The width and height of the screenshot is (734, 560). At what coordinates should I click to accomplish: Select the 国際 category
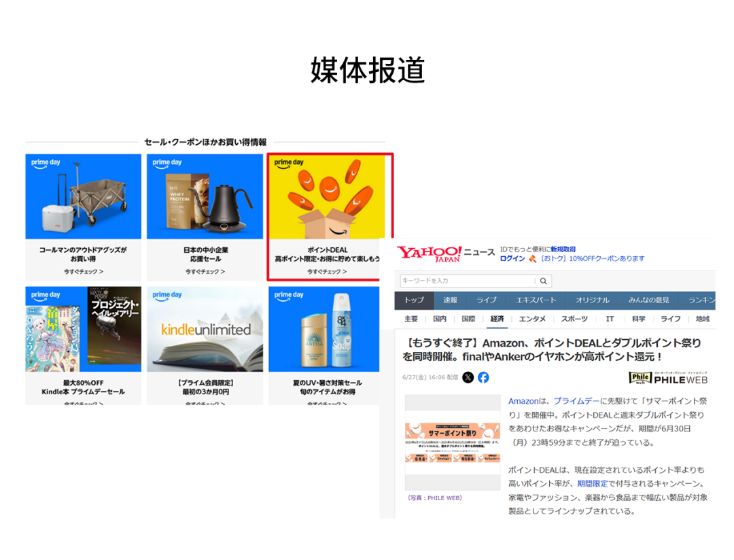[x=468, y=319]
